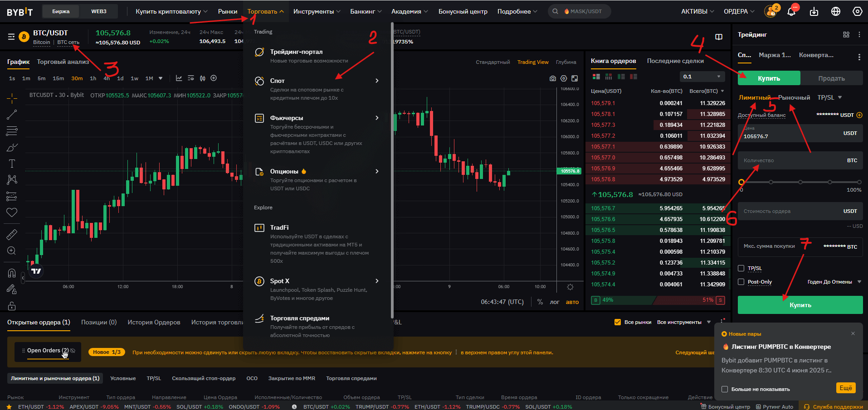Enable the TP/SL checkbox

click(x=741, y=268)
